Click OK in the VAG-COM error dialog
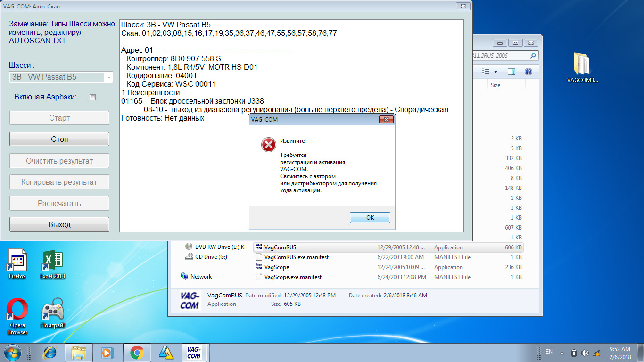Screen dimensions: 644x362 370,217
